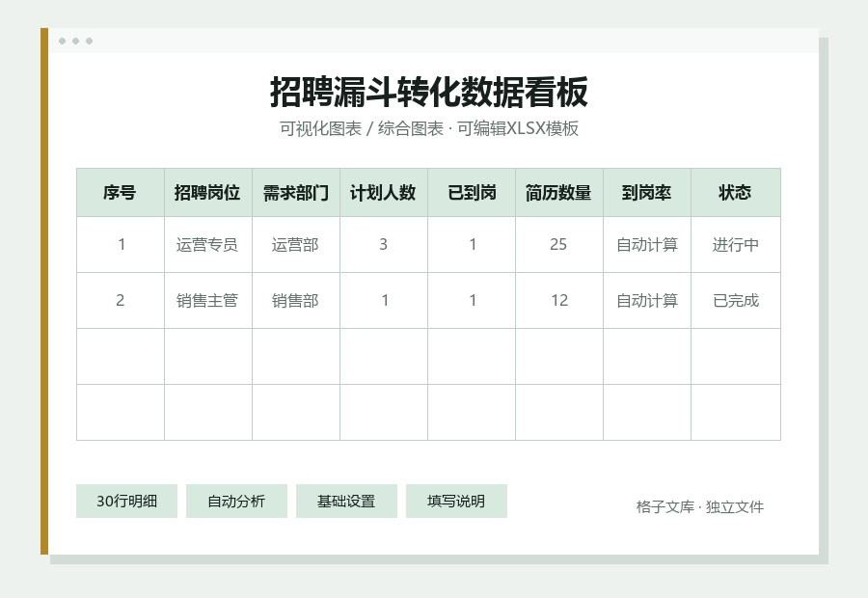The image size is (868, 598).
Task: Select 自动计算 in the 销售主管 row
Action: pos(647,301)
